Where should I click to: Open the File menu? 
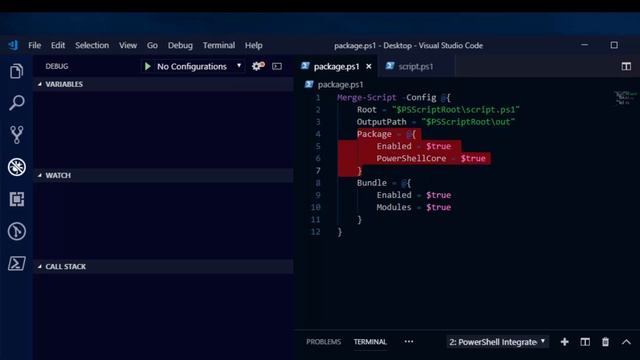[x=35, y=45]
